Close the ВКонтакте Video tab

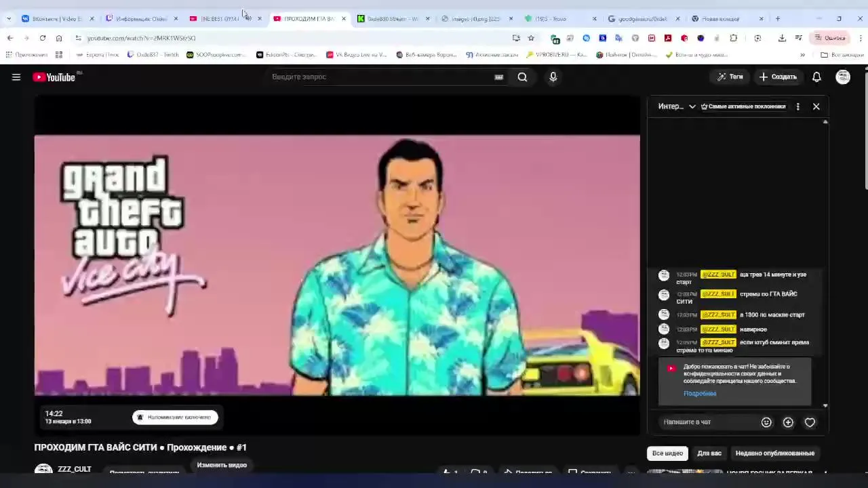click(x=92, y=18)
